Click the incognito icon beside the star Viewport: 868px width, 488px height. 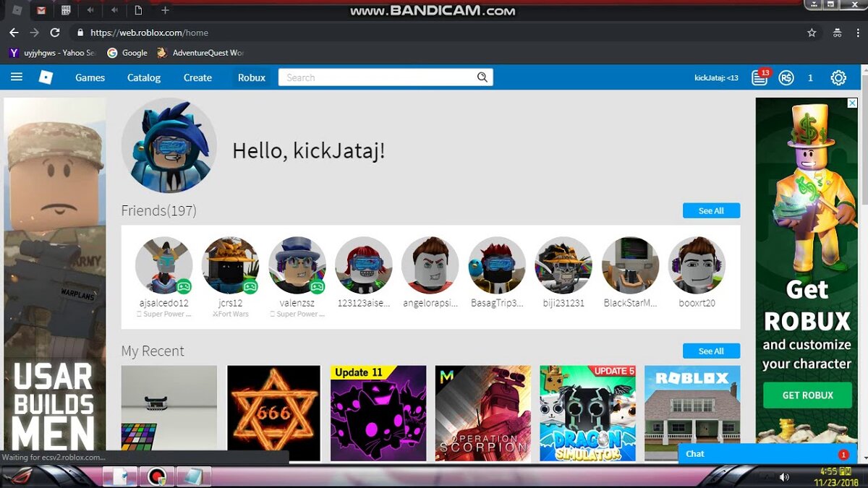(837, 33)
